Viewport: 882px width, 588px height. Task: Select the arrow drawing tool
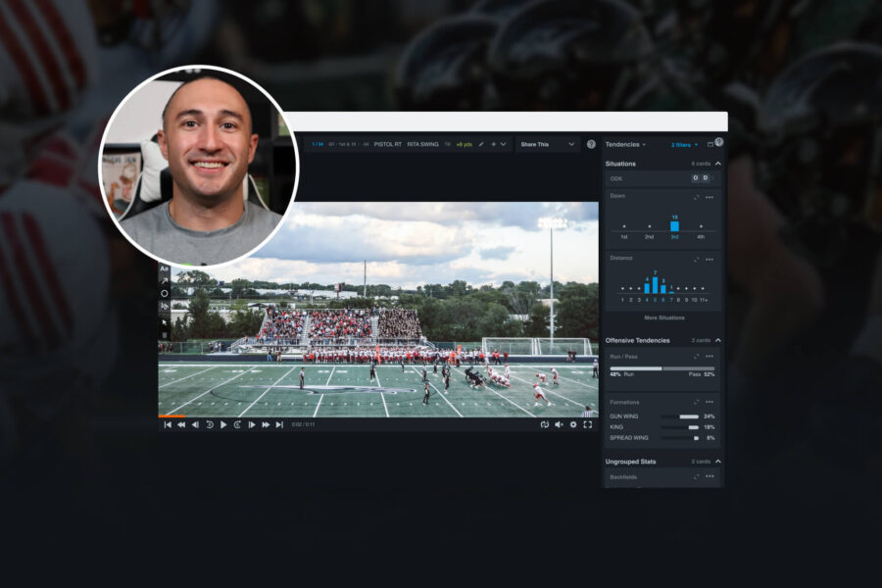point(164,280)
